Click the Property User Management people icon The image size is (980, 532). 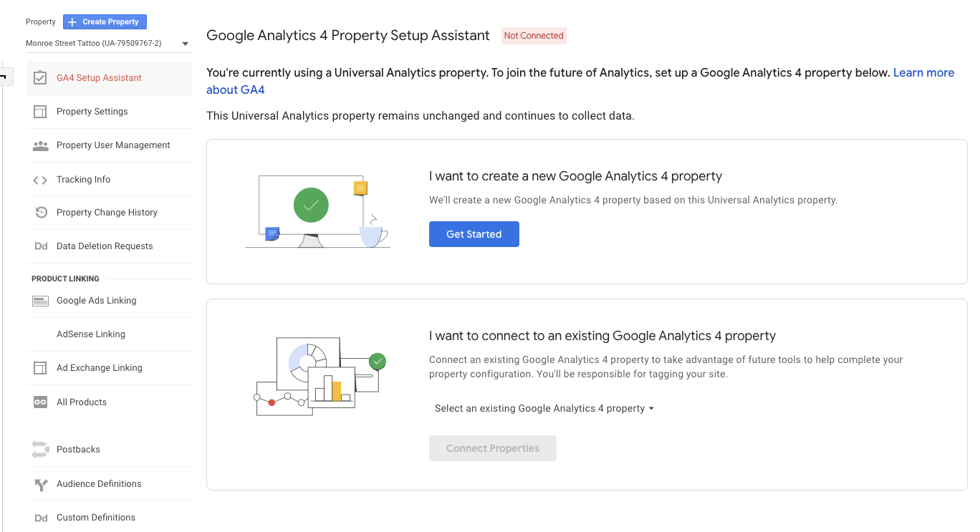pos(40,145)
